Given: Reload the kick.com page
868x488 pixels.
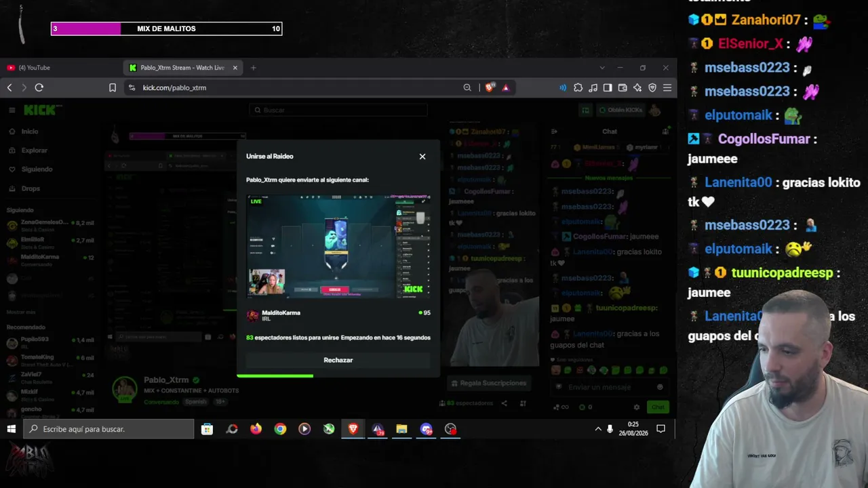Looking at the screenshot, I should [39, 87].
